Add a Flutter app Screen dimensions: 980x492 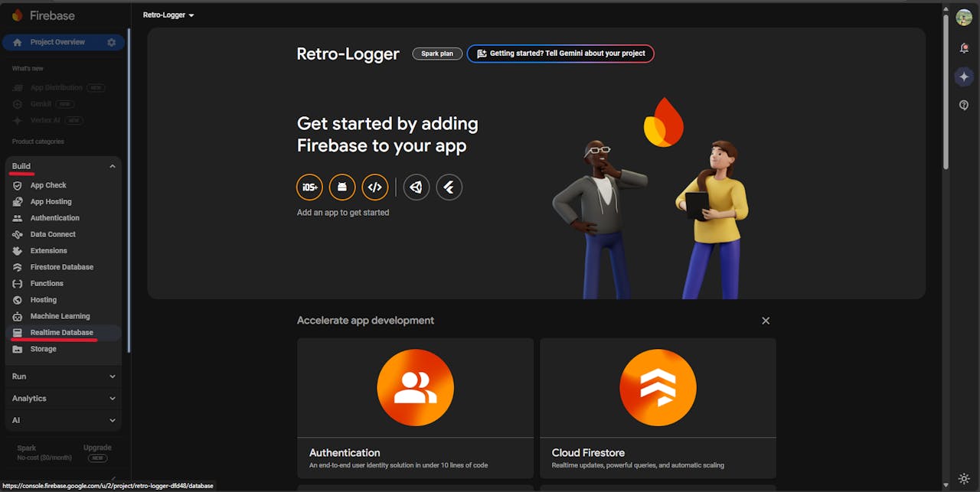pyautogui.click(x=449, y=187)
